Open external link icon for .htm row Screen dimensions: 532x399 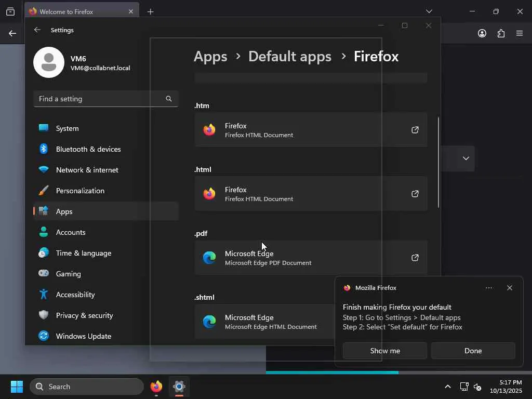(x=415, y=130)
